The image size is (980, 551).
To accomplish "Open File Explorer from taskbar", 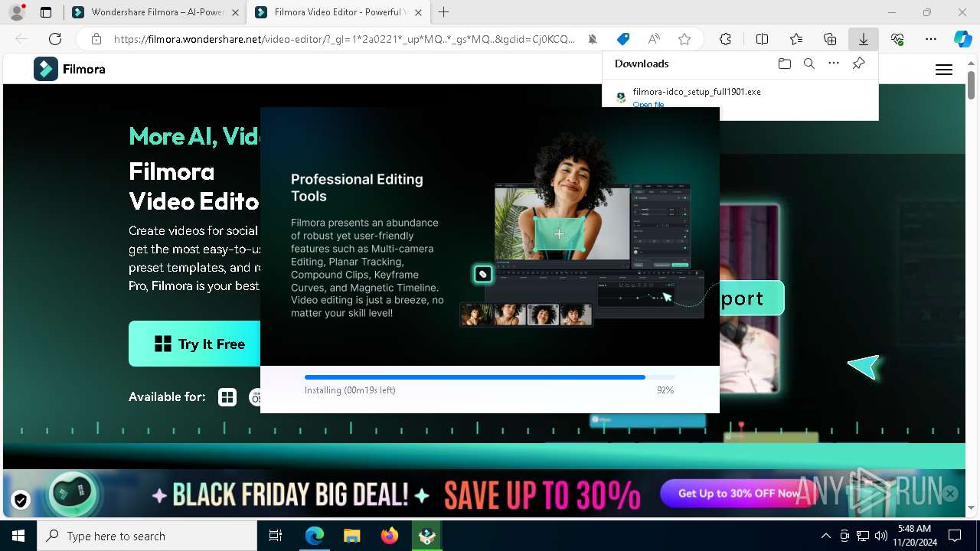I will point(351,536).
